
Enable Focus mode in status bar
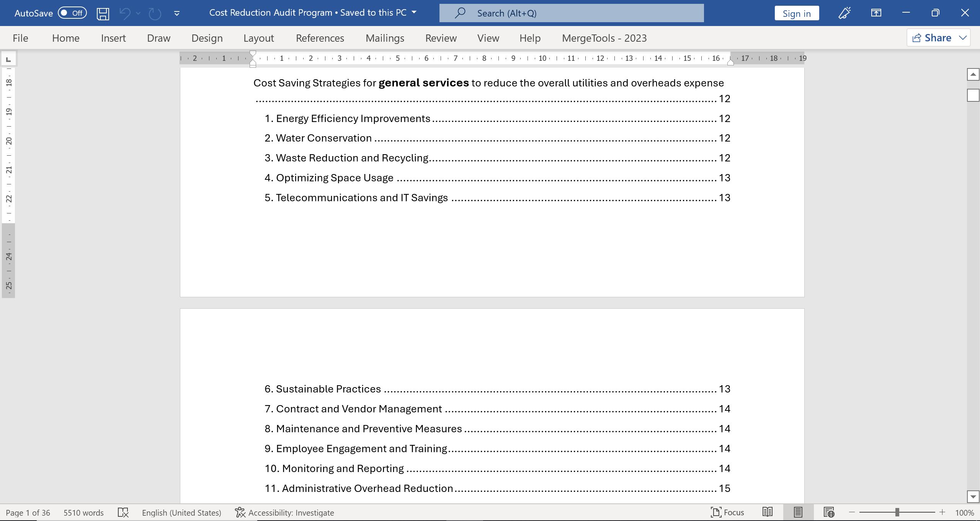727,512
